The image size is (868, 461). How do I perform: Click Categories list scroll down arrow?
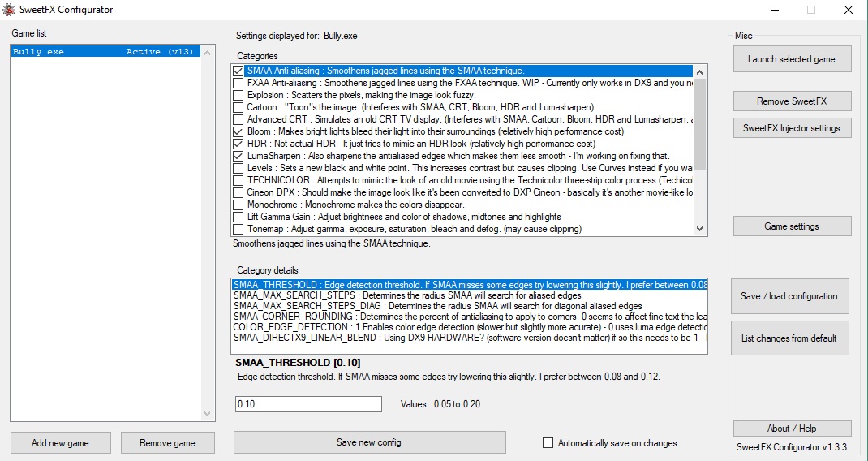pyautogui.click(x=700, y=228)
